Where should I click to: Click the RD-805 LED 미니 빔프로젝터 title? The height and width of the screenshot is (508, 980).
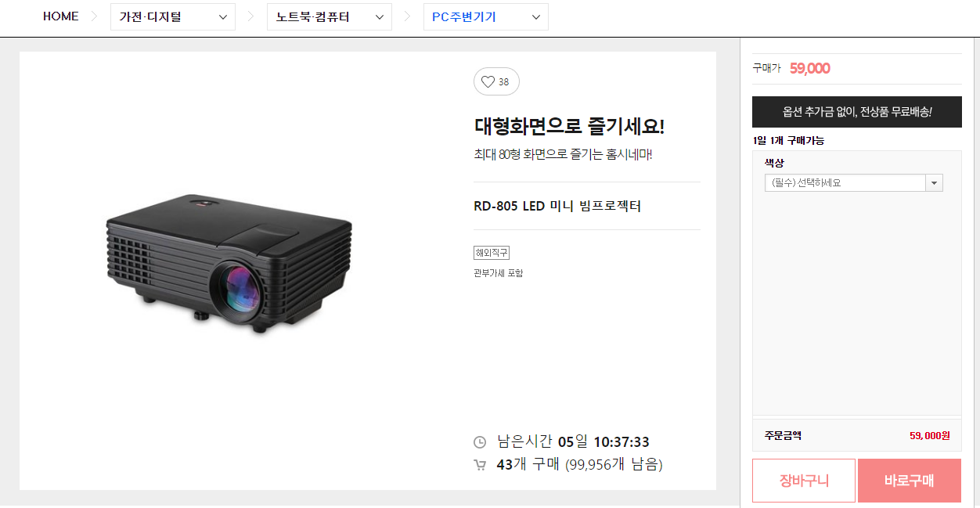click(557, 206)
